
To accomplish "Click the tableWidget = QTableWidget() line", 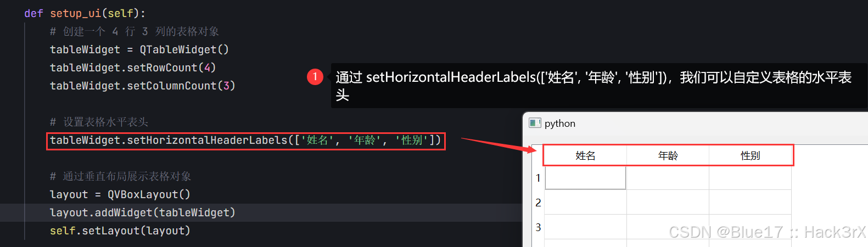I will point(139,49).
